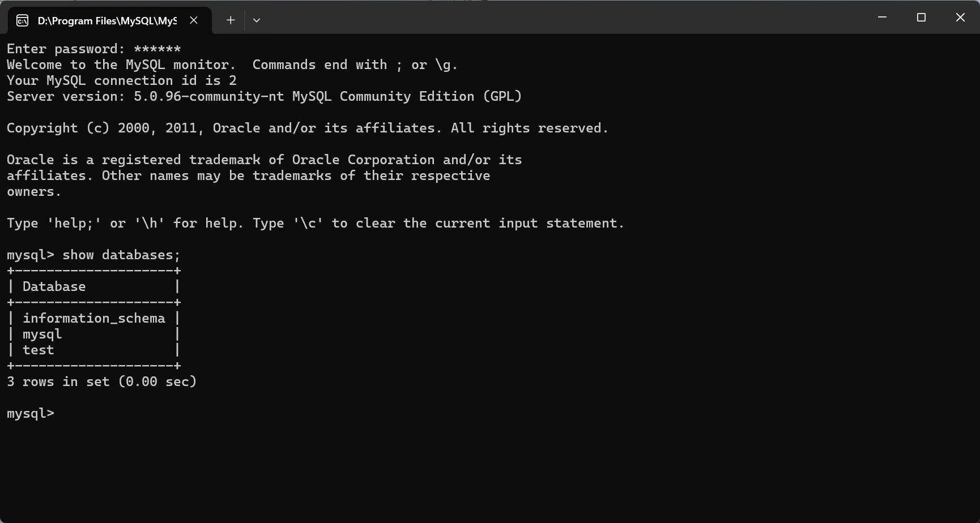Maximize the terminal window

pyautogui.click(x=921, y=18)
